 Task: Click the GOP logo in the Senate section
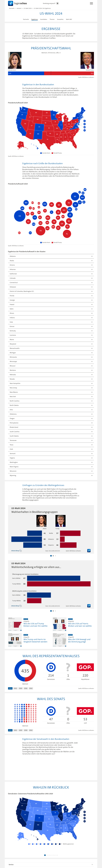[x=85, y=701]
